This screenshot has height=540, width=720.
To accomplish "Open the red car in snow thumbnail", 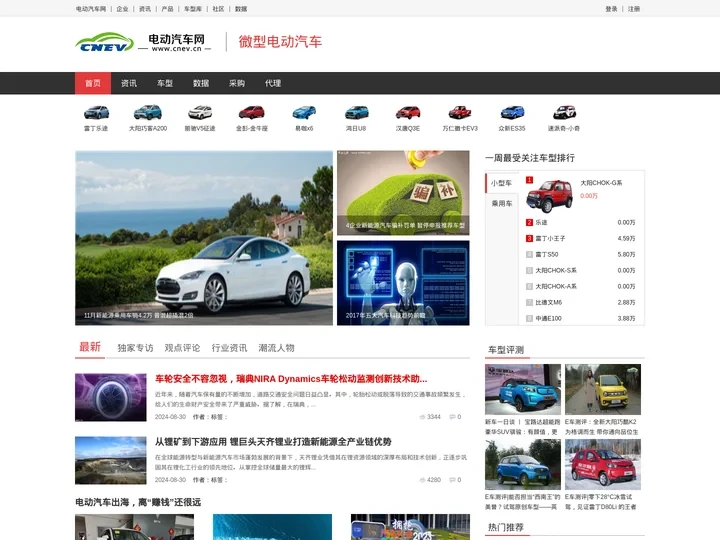I will 603,464.
